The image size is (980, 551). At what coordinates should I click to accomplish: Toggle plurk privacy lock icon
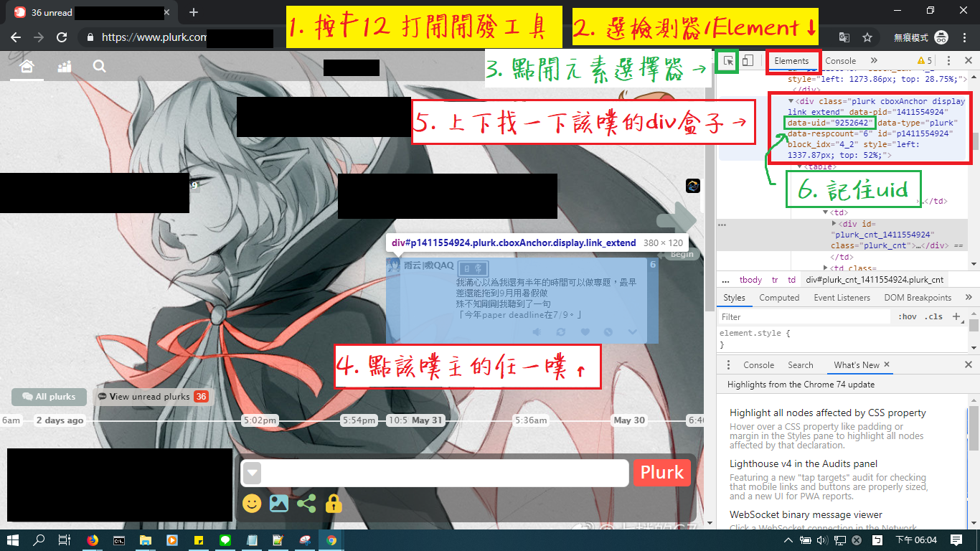334,504
